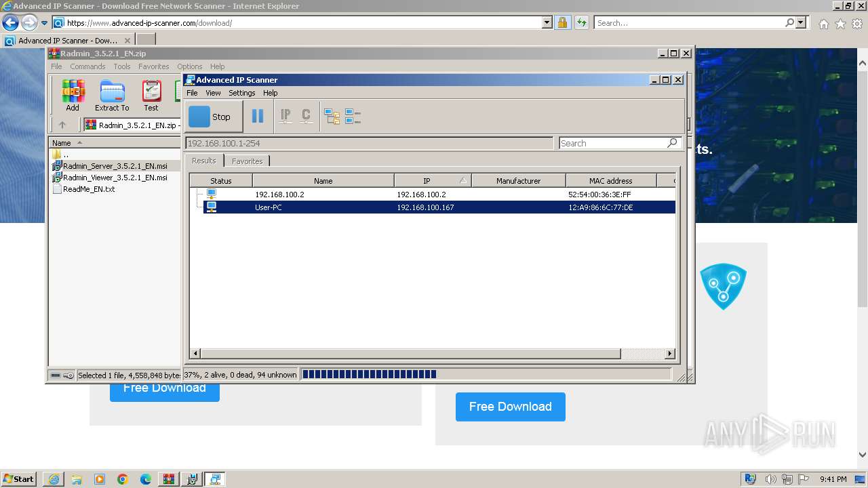Click the class C subnet toolbar icon
Viewport: 868px width, 488px height.
306,117
